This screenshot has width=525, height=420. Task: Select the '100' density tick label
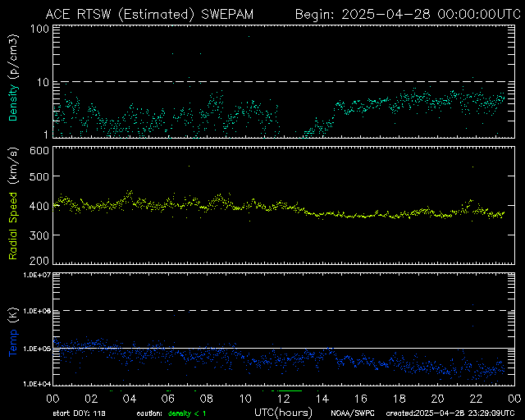coord(39,29)
